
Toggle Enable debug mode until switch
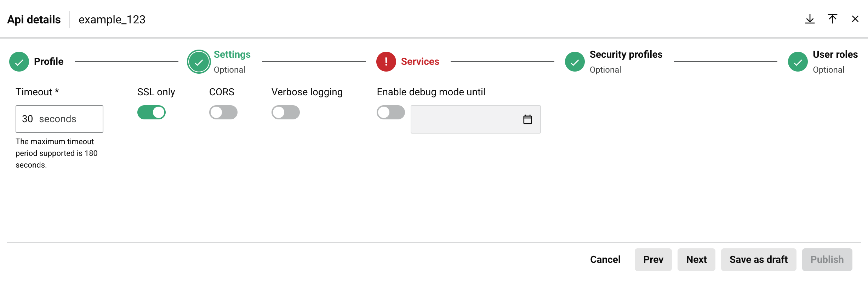[x=390, y=112]
